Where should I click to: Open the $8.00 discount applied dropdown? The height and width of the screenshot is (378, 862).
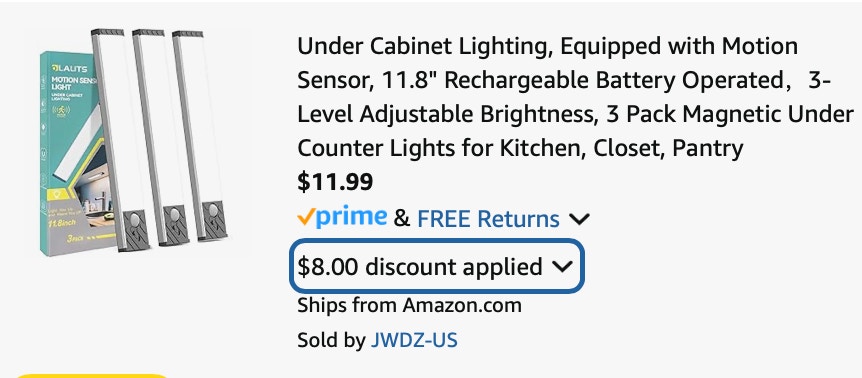tap(436, 266)
